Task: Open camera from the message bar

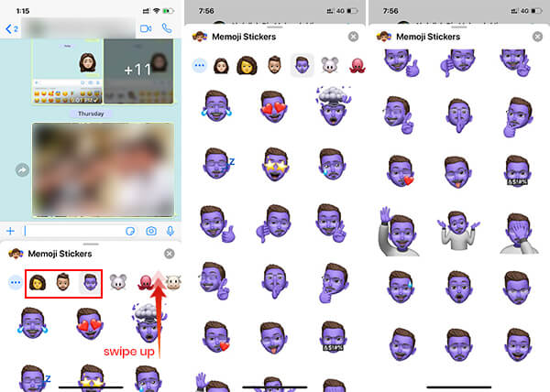Action: pyautogui.click(x=151, y=231)
